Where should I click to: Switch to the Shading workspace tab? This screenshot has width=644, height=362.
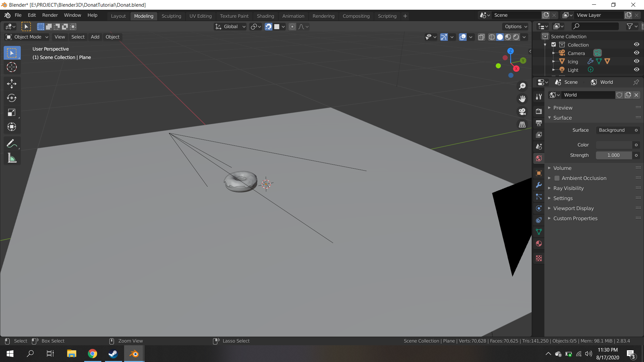click(265, 16)
